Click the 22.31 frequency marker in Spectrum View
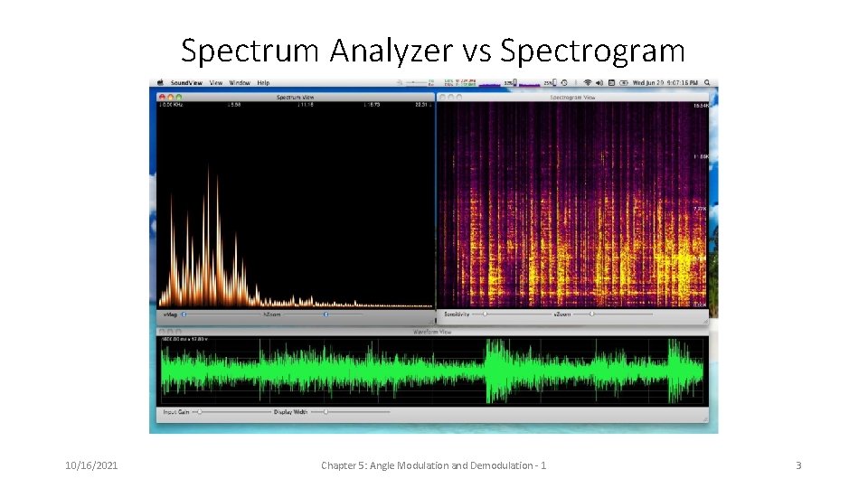Screen dimensions: 868x488 (x=422, y=105)
